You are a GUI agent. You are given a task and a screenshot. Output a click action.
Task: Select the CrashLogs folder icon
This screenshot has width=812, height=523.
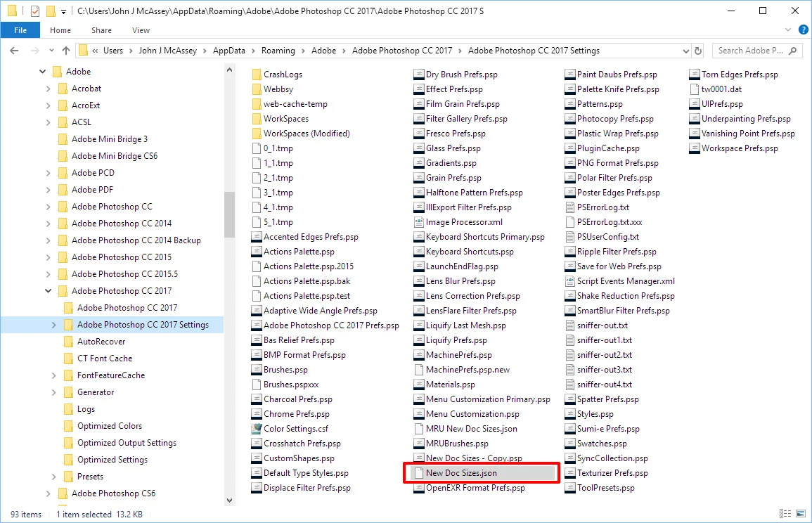point(257,75)
